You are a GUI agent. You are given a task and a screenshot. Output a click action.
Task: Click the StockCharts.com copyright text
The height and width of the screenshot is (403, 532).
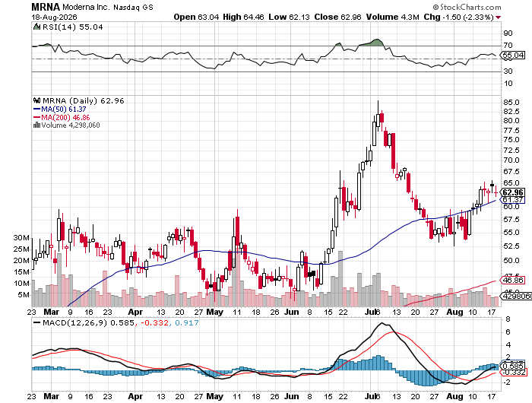pos(467,7)
